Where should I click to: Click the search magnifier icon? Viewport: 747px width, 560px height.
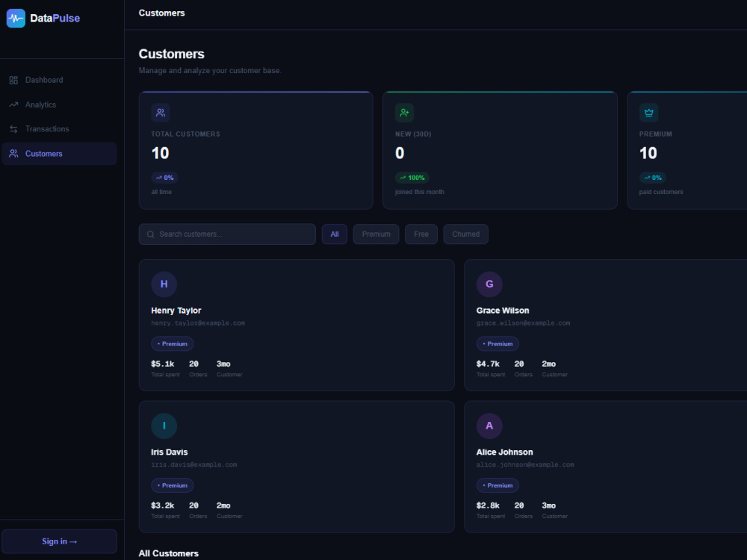click(151, 234)
